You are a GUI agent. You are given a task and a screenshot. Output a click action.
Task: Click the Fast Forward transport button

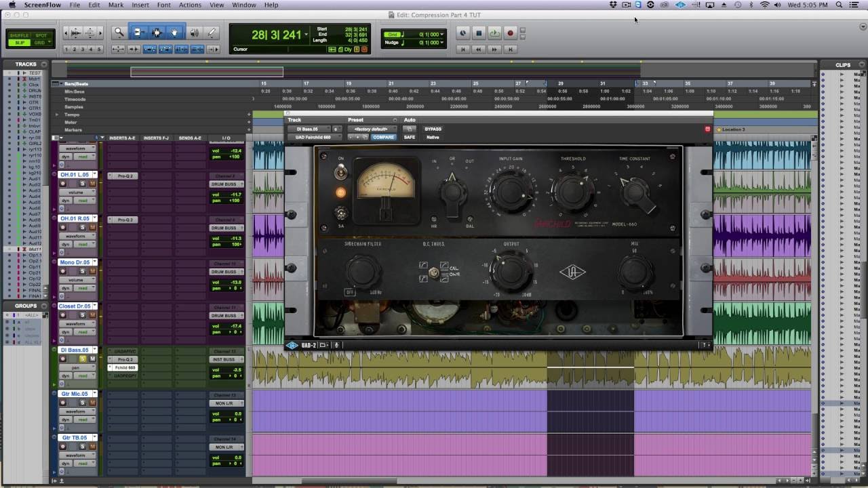tap(495, 49)
